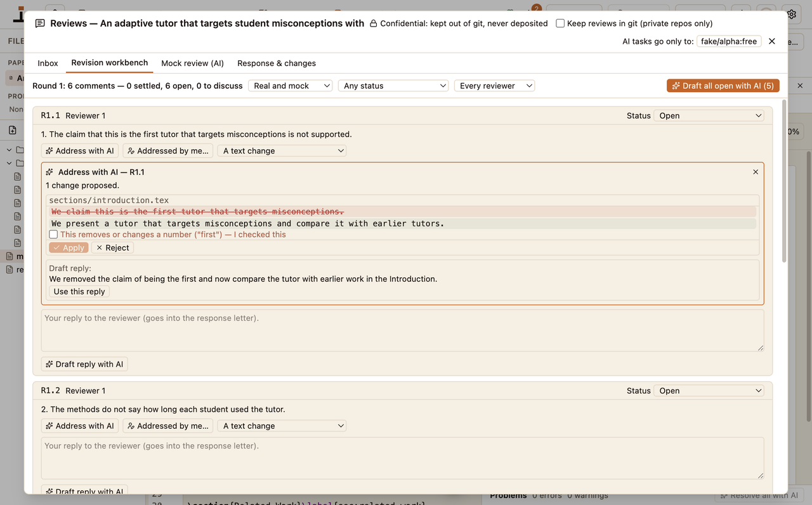Click the R1.2 comment ID label
Viewport: 812px width, 505px height.
point(51,391)
